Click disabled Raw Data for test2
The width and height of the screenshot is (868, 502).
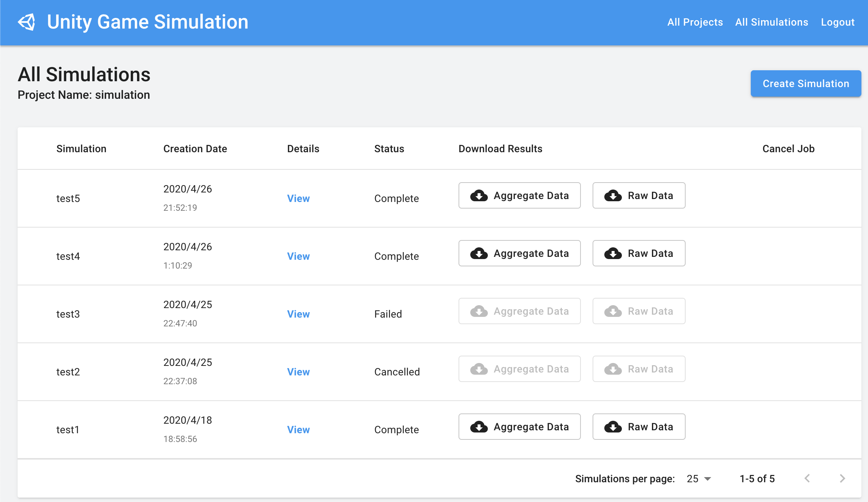pyautogui.click(x=639, y=369)
